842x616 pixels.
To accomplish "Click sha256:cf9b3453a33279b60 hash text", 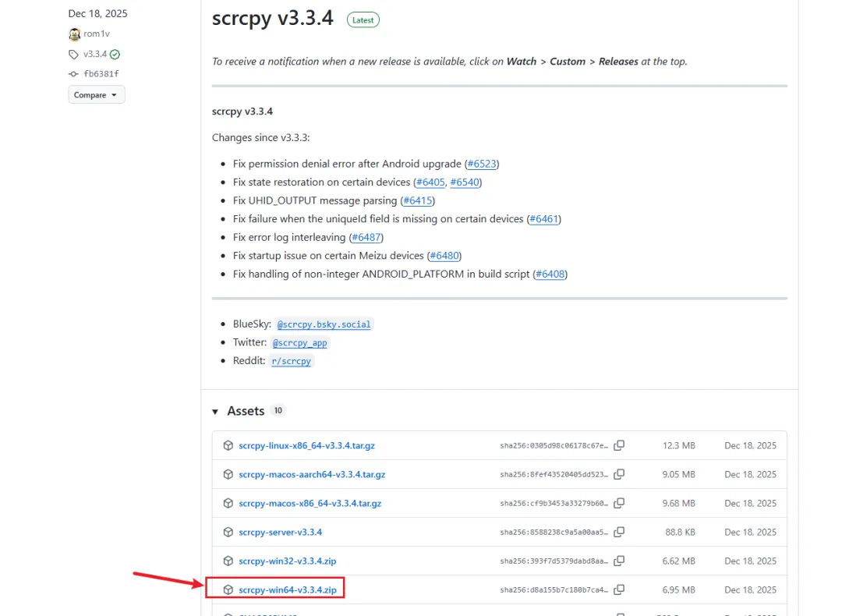I will (x=554, y=504).
